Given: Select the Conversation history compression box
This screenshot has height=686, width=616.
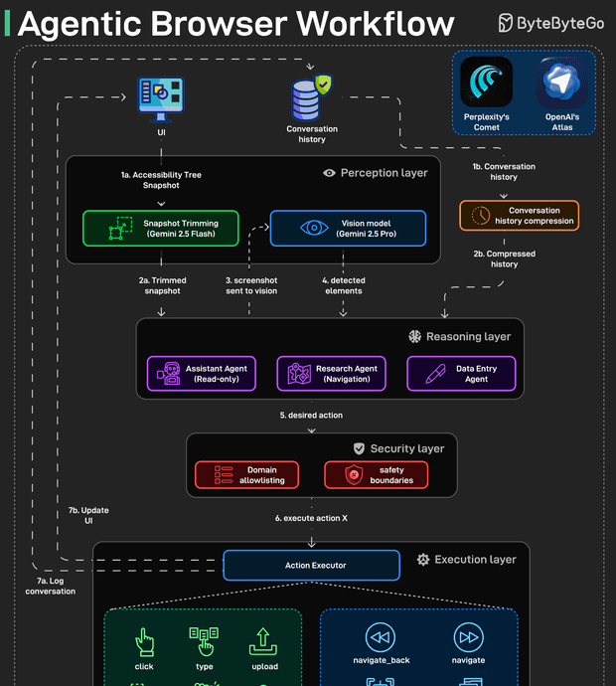Looking at the screenshot, I should click(519, 216).
